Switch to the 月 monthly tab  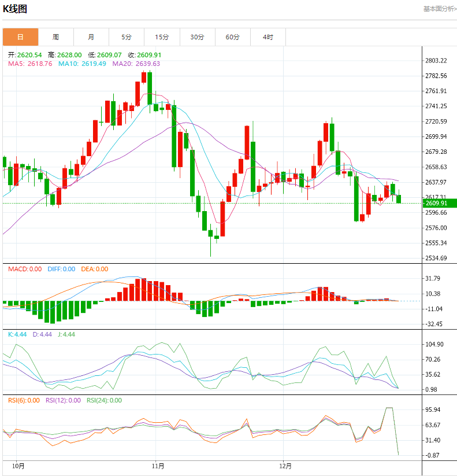pos(91,37)
